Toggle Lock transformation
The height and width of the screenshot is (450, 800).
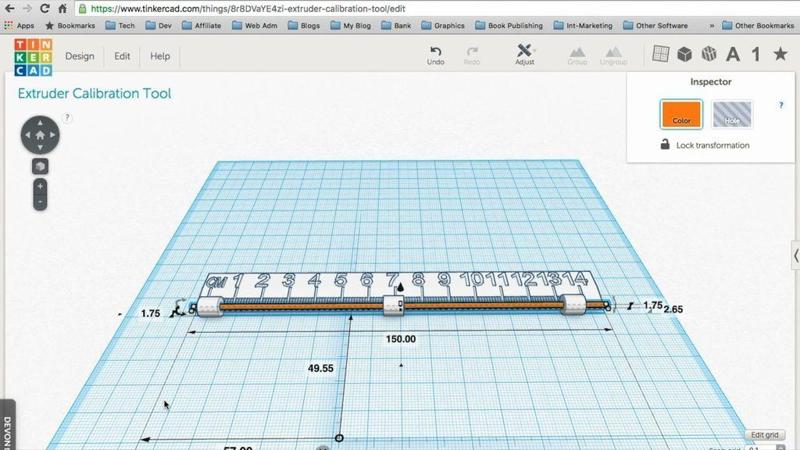pyautogui.click(x=705, y=145)
